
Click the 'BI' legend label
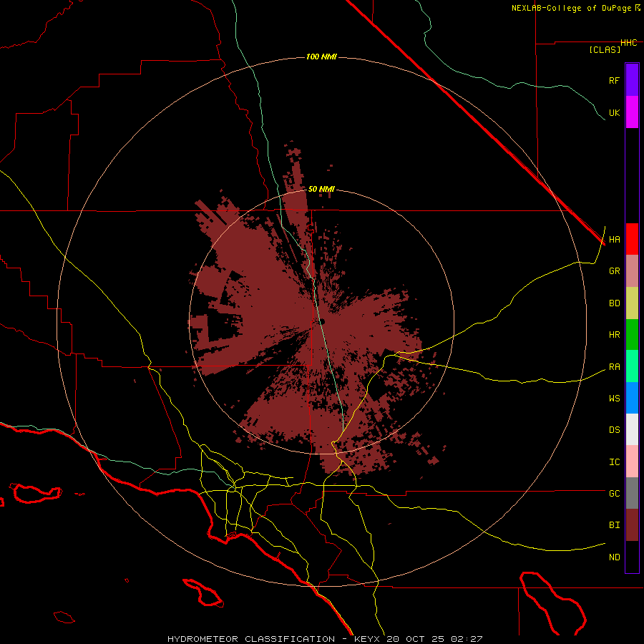tap(614, 525)
